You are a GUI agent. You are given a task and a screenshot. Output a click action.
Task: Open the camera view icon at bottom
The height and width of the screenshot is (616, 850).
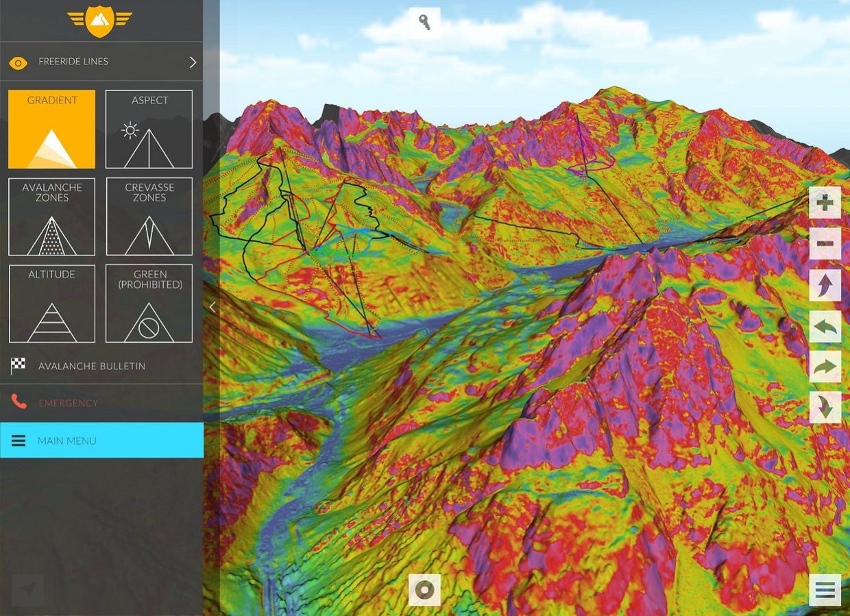tap(424, 588)
